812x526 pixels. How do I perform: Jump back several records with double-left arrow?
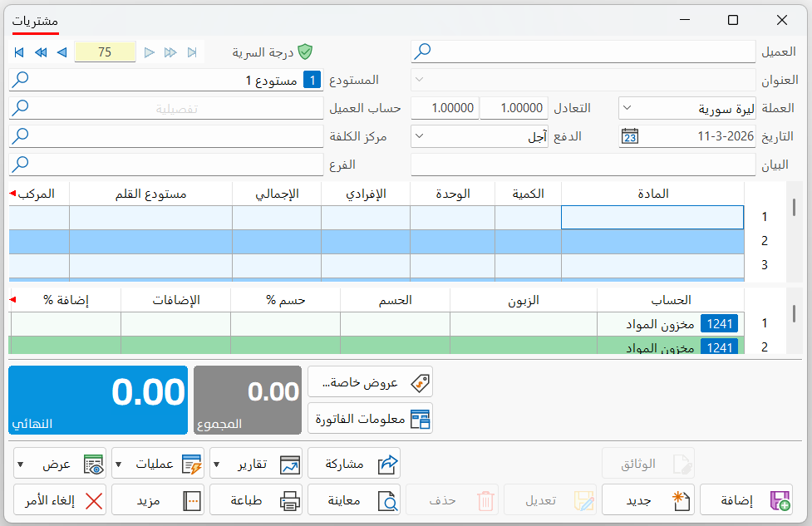[x=41, y=52]
